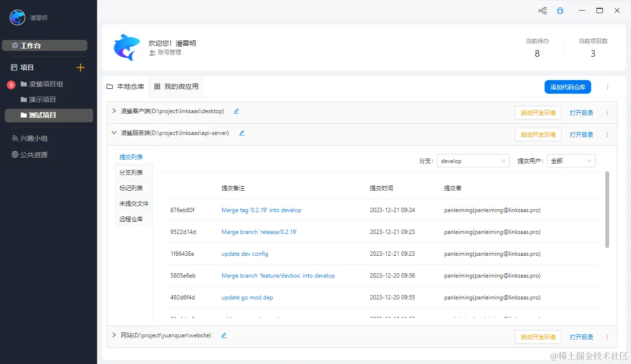Click the 兴趣小组 people icon
Image resolution: width=631 pixels, height=364 pixels.
click(15, 138)
